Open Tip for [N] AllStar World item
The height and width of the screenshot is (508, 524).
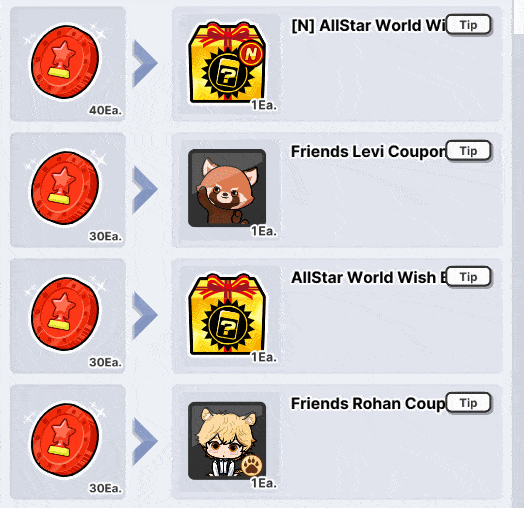(x=469, y=25)
